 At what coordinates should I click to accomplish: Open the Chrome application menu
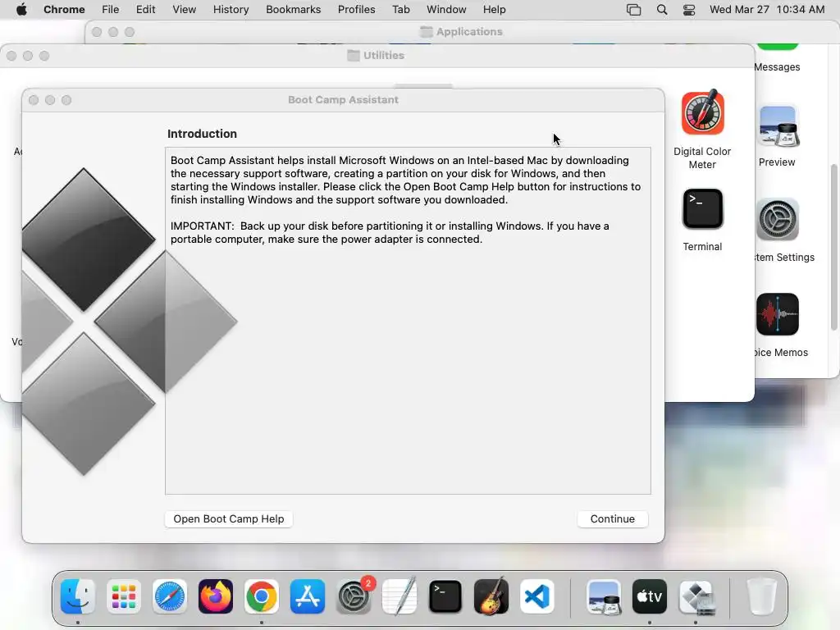click(x=64, y=10)
